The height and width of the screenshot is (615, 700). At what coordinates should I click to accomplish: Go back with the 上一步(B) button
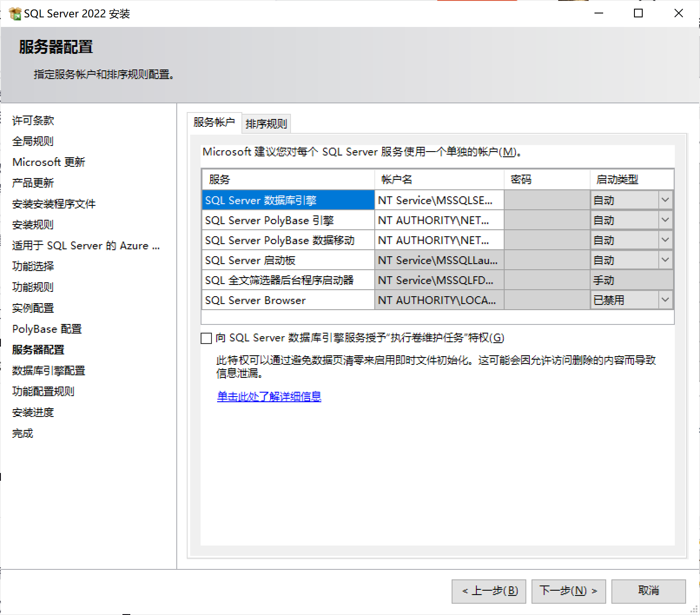click(489, 591)
